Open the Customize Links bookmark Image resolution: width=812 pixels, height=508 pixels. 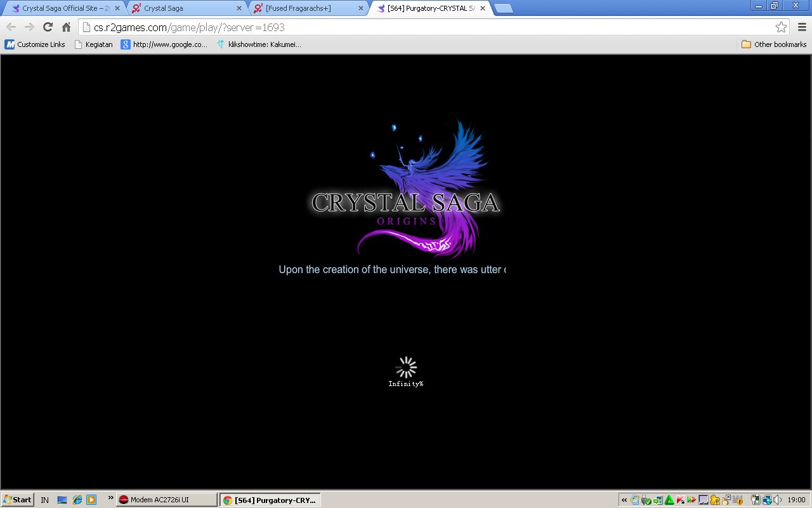[36, 44]
